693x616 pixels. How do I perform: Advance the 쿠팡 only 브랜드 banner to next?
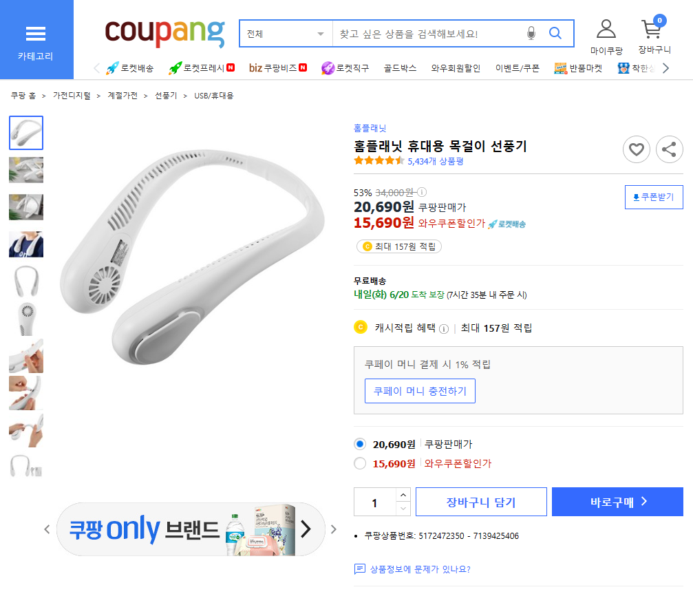pyautogui.click(x=334, y=529)
